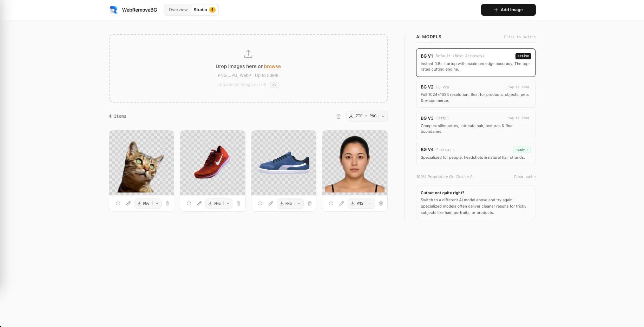Reprocess the red shoe image
Screen dimensions: 644x327
click(189, 203)
